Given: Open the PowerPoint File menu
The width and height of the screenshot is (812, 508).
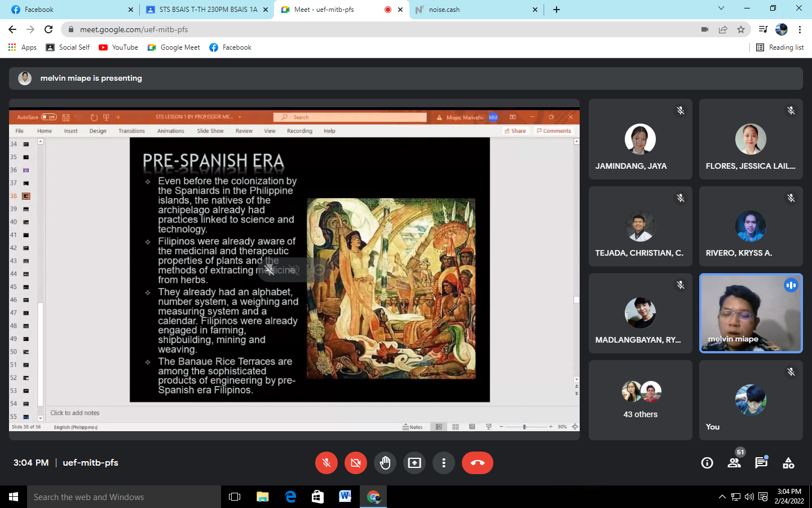Looking at the screenshot, I should click(x=20, y=131).
